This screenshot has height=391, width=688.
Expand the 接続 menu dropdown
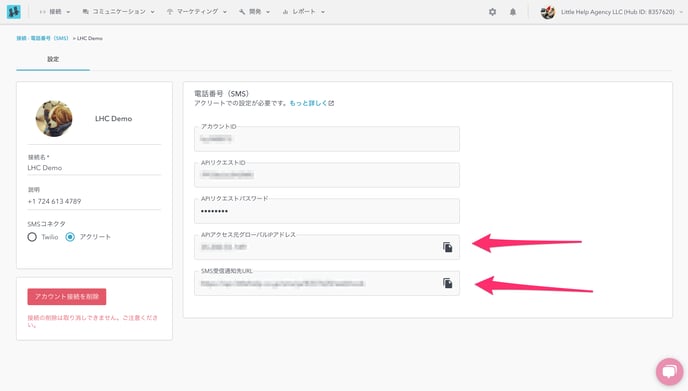click(x=55, y=12)
